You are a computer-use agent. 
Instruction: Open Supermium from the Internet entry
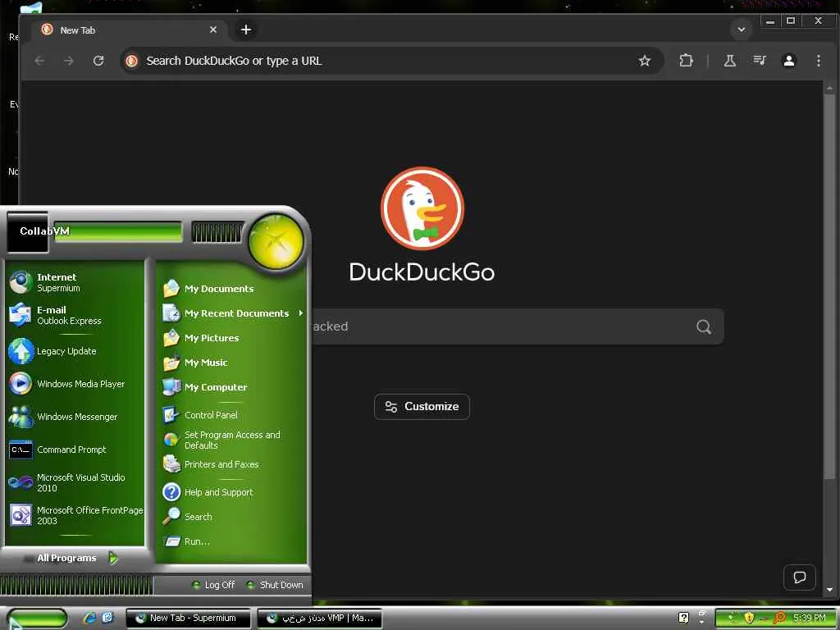pyautogui.click(x=75, y=282)
